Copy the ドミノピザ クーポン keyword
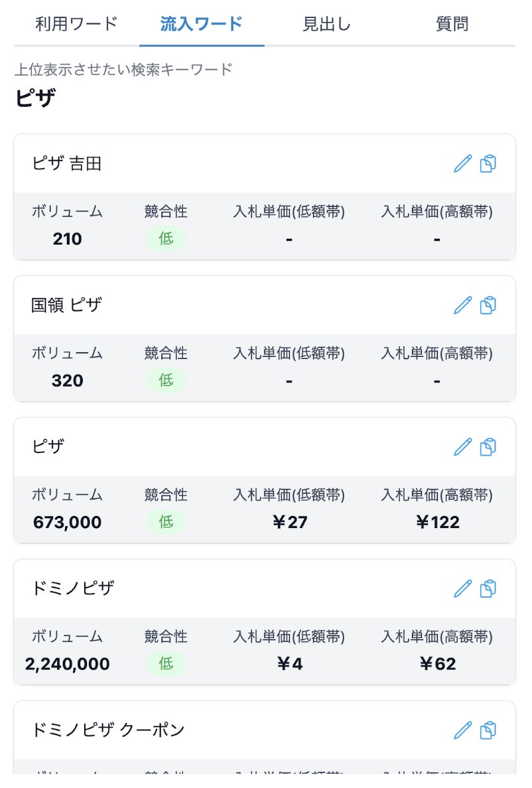Screen dimensions: 532x788 [488, 730]
